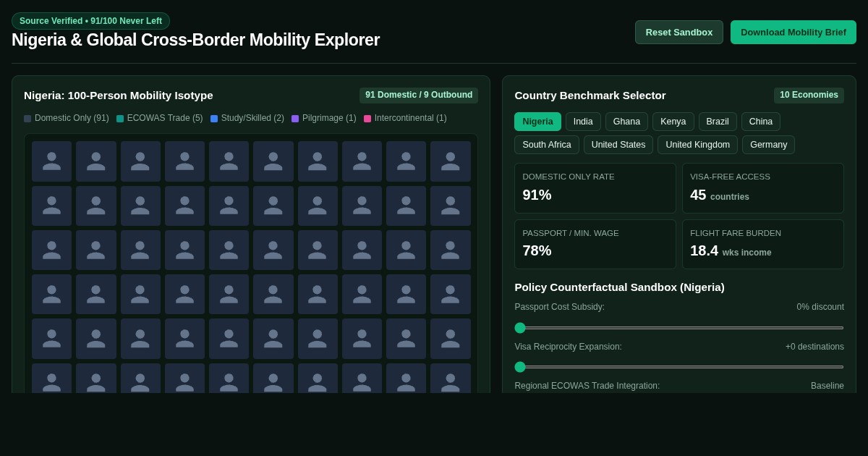Click the last person icon in row two
868x456 pixels.
point(451,206)
